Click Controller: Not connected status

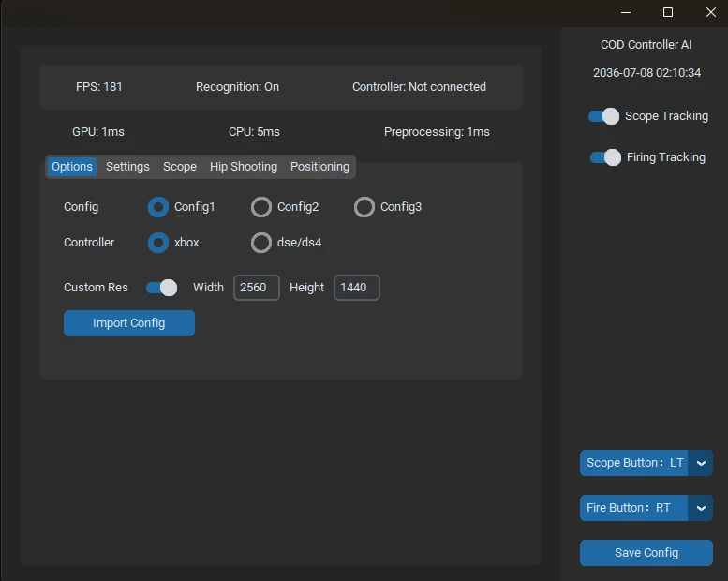pos(419,87)
